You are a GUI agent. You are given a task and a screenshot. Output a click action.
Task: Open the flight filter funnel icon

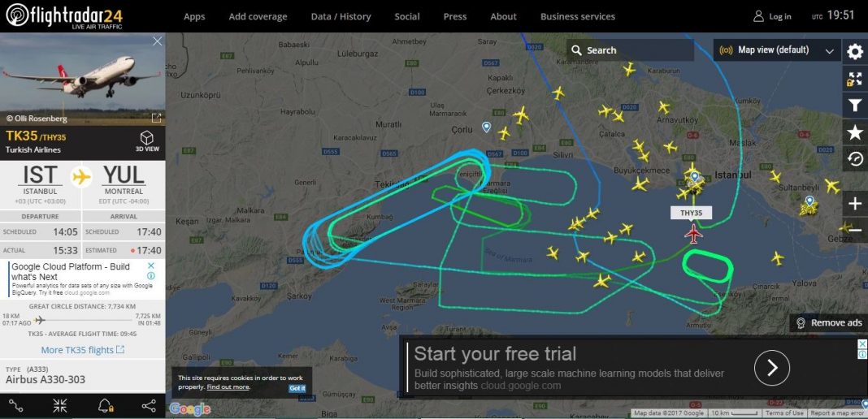coord(855,105)
